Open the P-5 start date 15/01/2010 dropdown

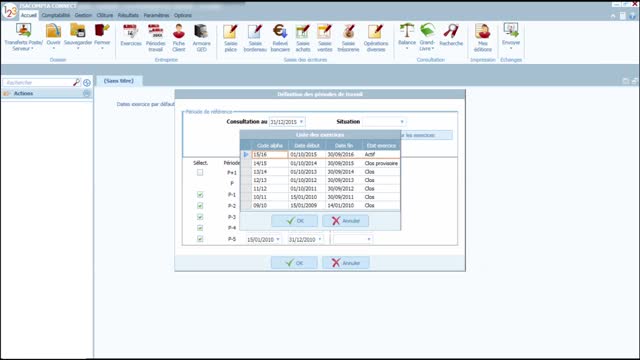tap(278, 239)
